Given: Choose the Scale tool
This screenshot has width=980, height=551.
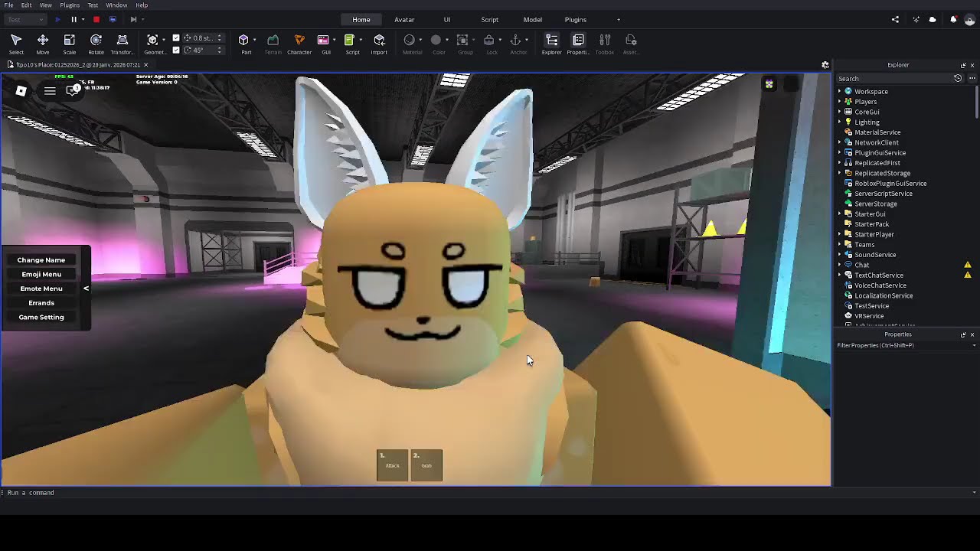Looking at the screenshot, I should 69,44.
